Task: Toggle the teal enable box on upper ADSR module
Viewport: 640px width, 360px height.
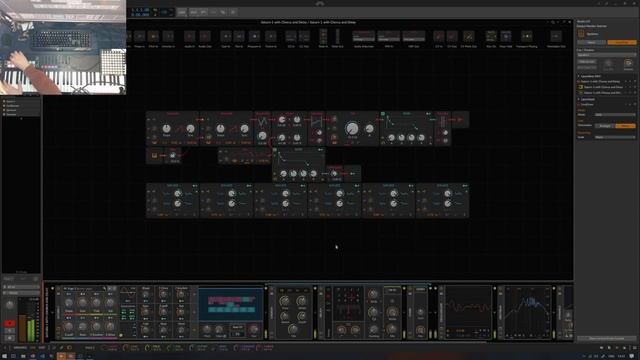Action: tap(382, 114)
